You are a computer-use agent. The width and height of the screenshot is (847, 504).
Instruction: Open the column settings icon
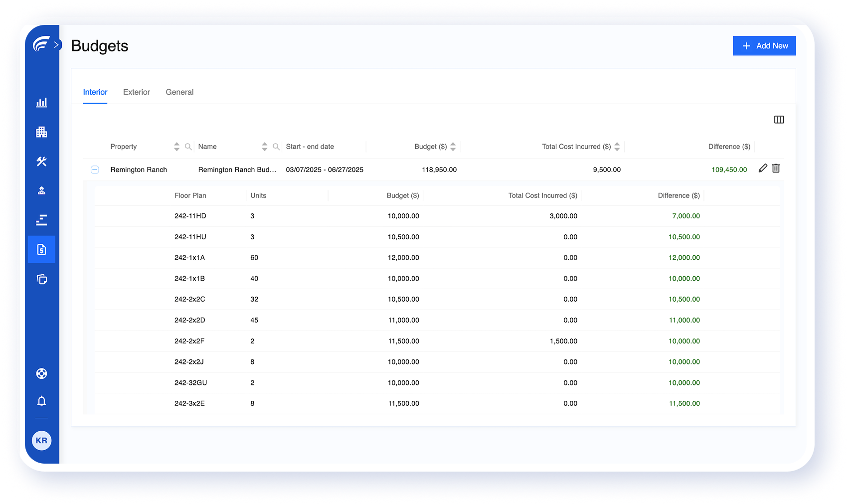coord(779,120)
